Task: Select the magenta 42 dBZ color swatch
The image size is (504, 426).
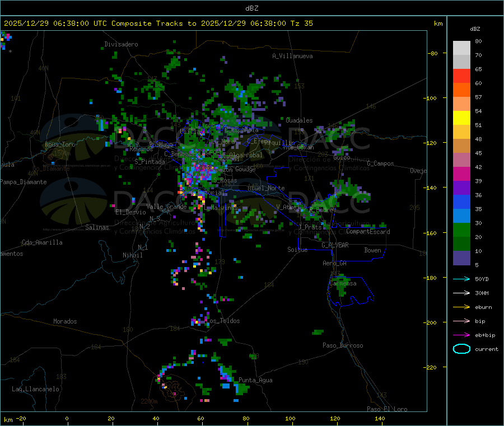Action: [461, 174]
